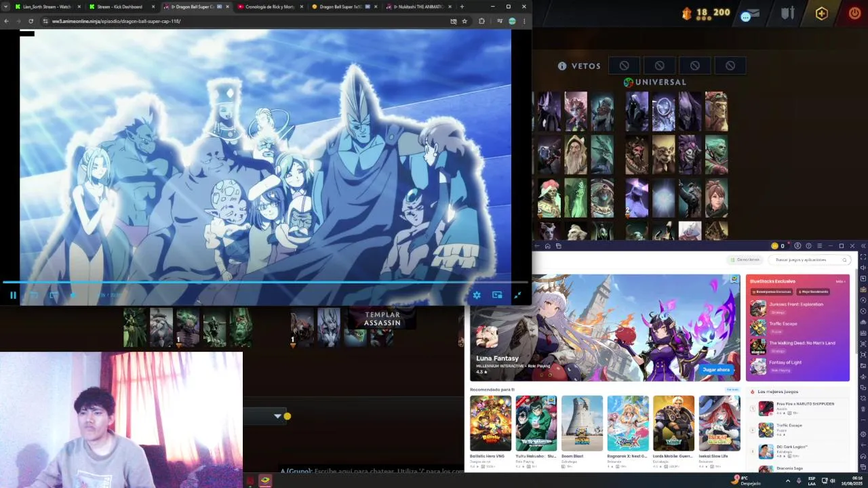Go to BlueStacks home icon
Viewport: 868px width, 488px height.
click(548, 246)
